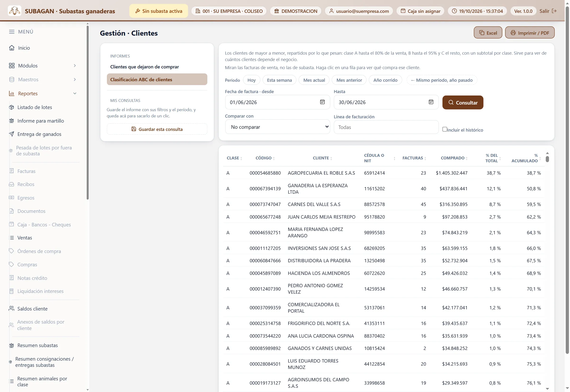This screenshot has width=570, height=392.
Task: Click the hammer Sin subasta activa badge
Action: point(159,11)
